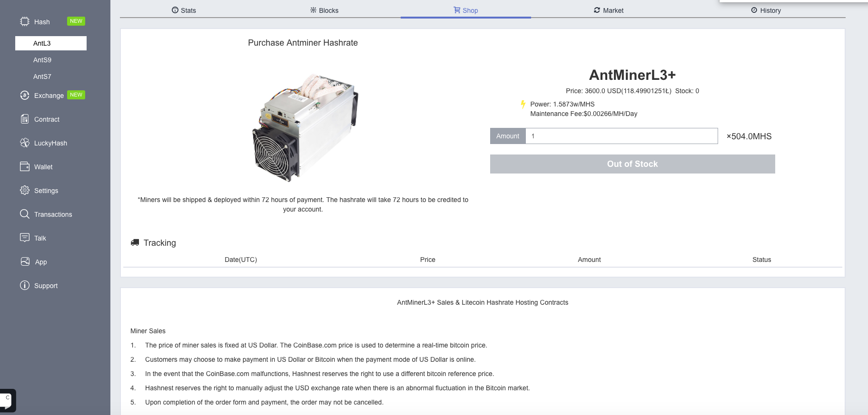This screenshot has width=868, height=415.
Task: Open the Blocks tab
Action: [324, 10]
